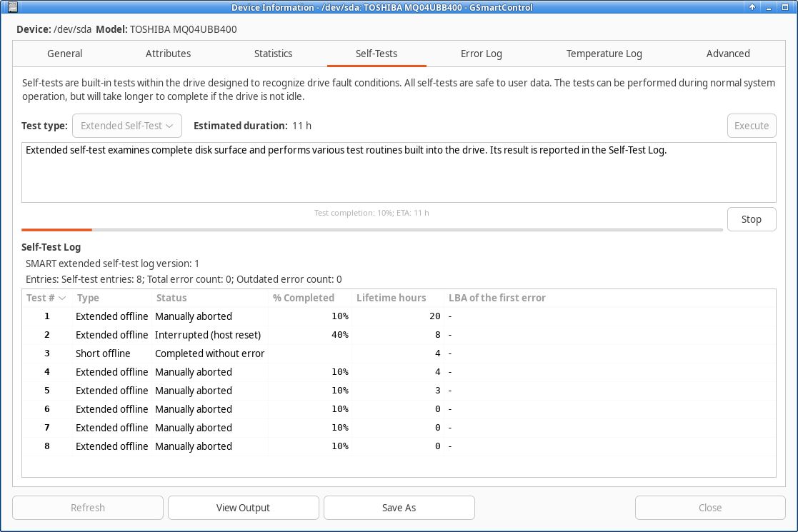Click the Save As button

tap(399, 508)
